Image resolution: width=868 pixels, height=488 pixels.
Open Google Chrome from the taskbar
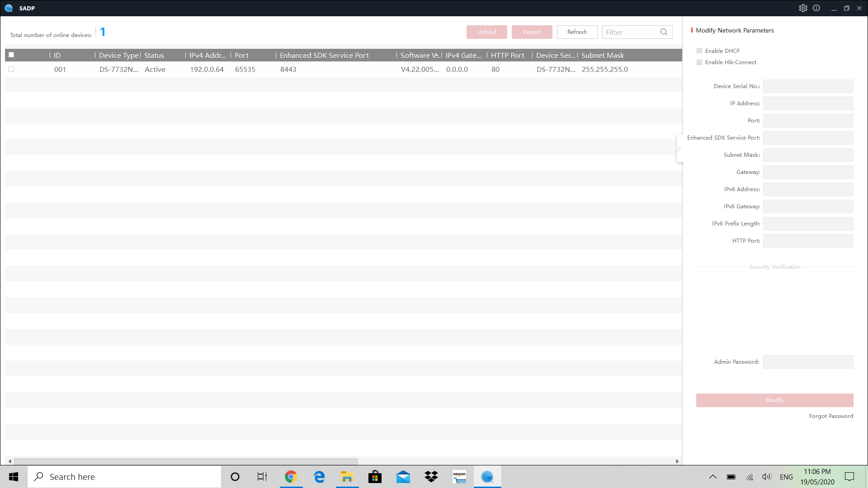point(291,477)
